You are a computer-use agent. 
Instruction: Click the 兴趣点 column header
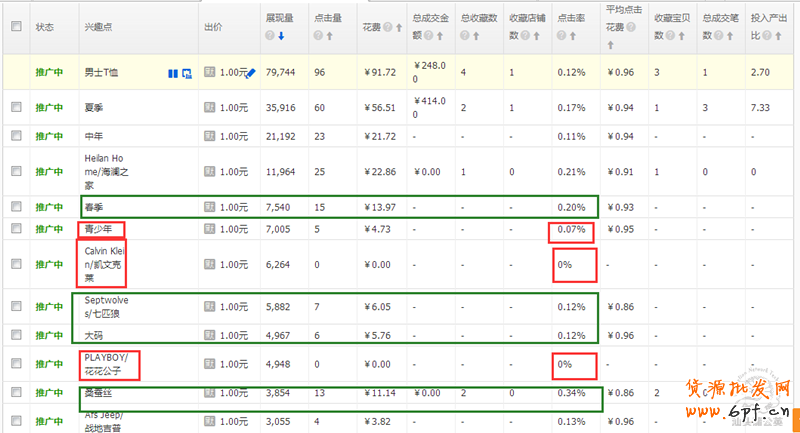tap(99, 27)
